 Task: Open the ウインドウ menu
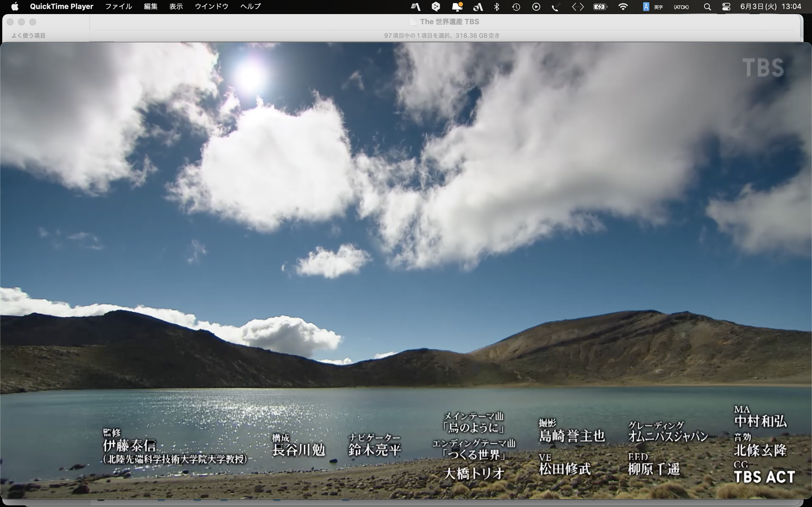(211, 6)
